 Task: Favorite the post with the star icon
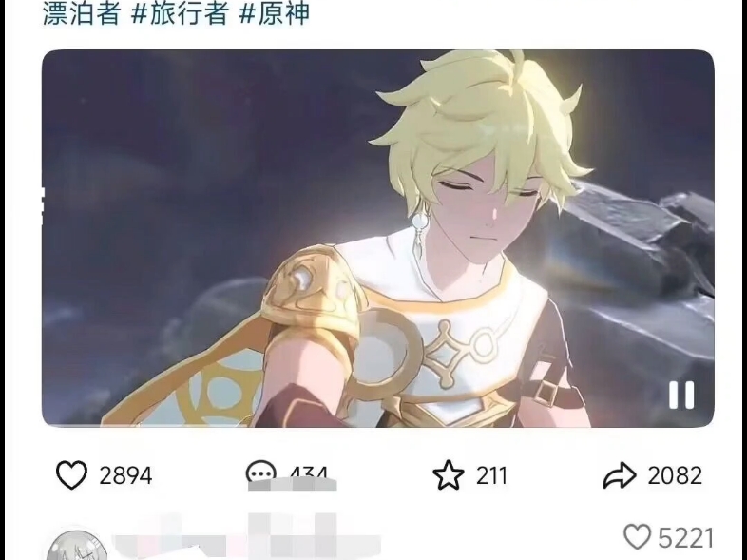pos(448,474)
